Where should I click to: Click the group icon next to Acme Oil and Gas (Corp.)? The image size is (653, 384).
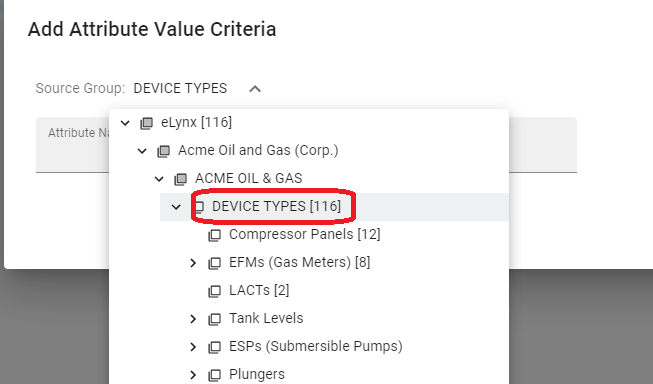tap(163, 151)
